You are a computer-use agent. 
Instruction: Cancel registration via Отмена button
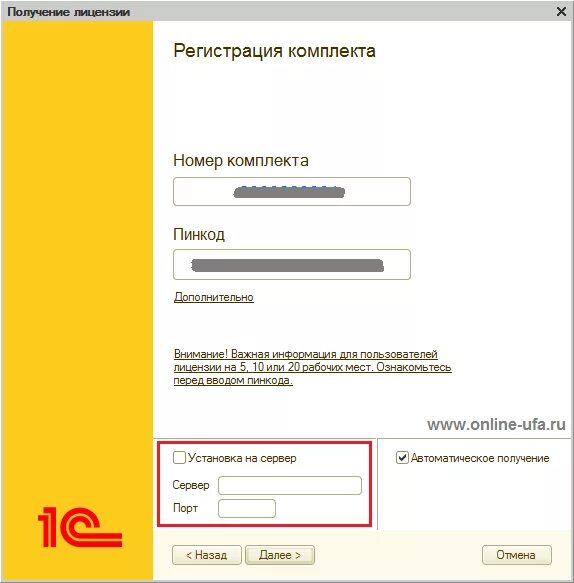[517, 555]
